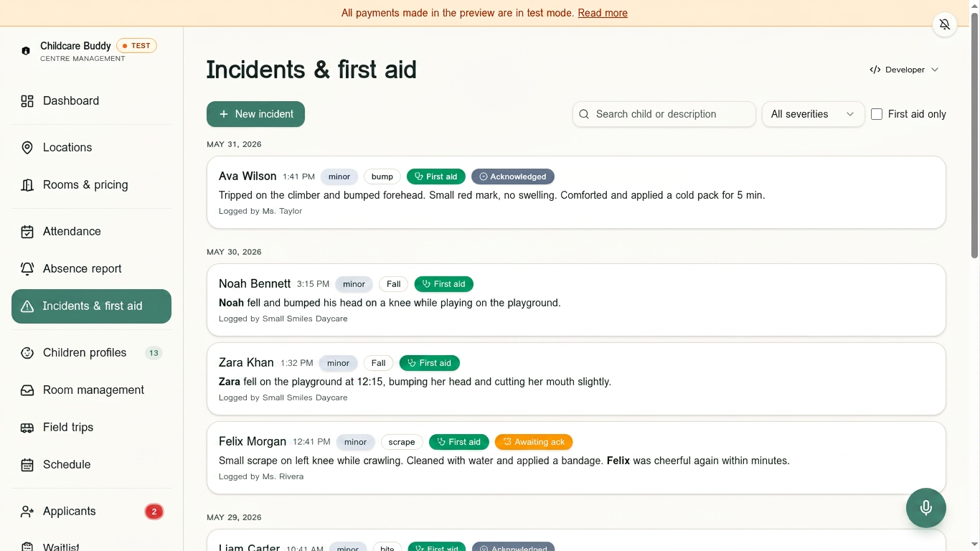This screenshot has width=980, height=551.
Task: Click the Incidents warning triangle icon
Action: [27, 306]
